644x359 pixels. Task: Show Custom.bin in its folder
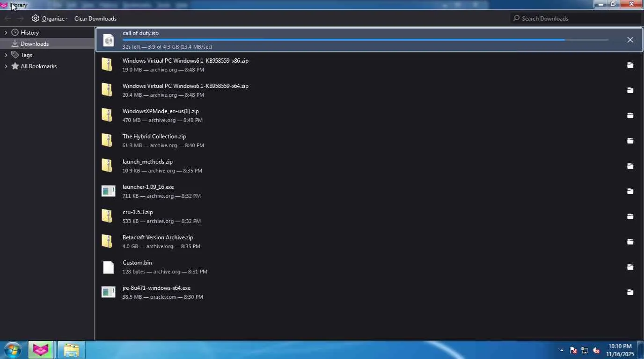click(630, 267)
